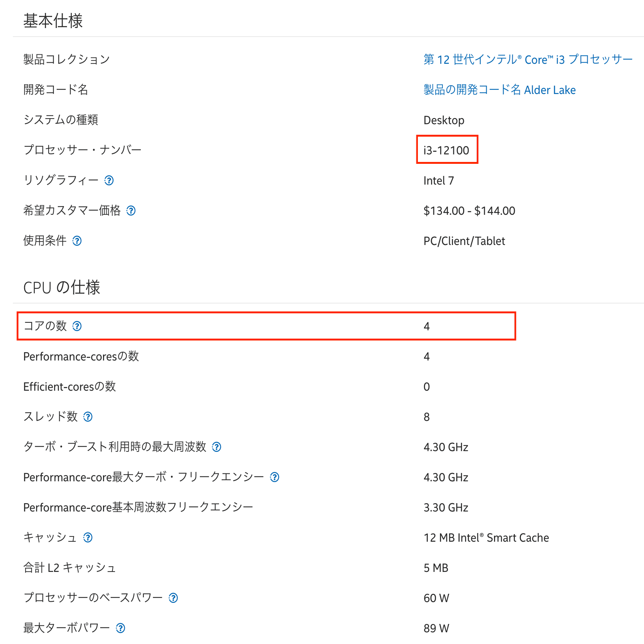Select the highlighted i3-12100 processor number
Screen dimensions: 644x644
(x=447, y=150)
